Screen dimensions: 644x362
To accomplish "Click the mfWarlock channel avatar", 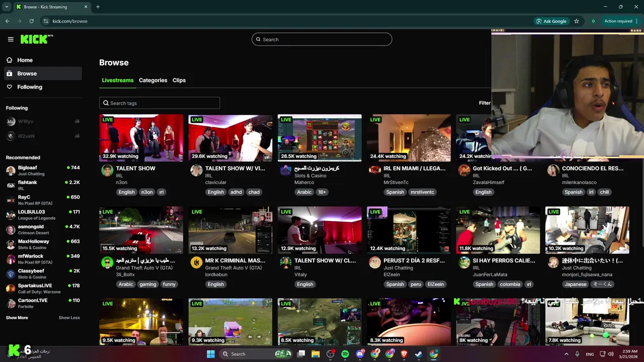I will tap(11, 259).
